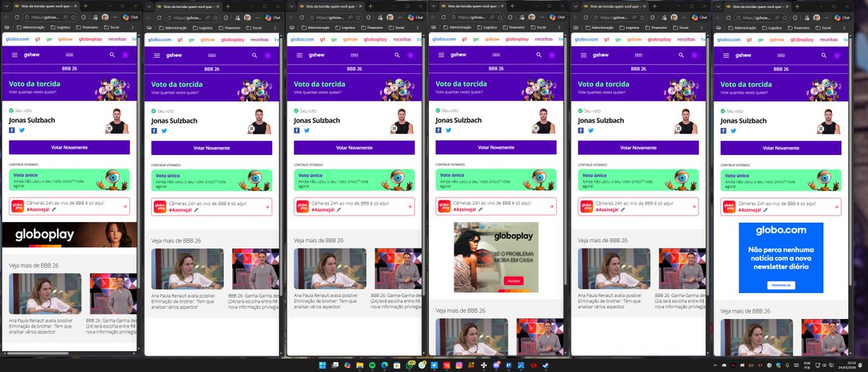Open gshow search in first browser window
Image resolution: width=868 pixels, height=372 pixels.
click(x=112, y=55)
